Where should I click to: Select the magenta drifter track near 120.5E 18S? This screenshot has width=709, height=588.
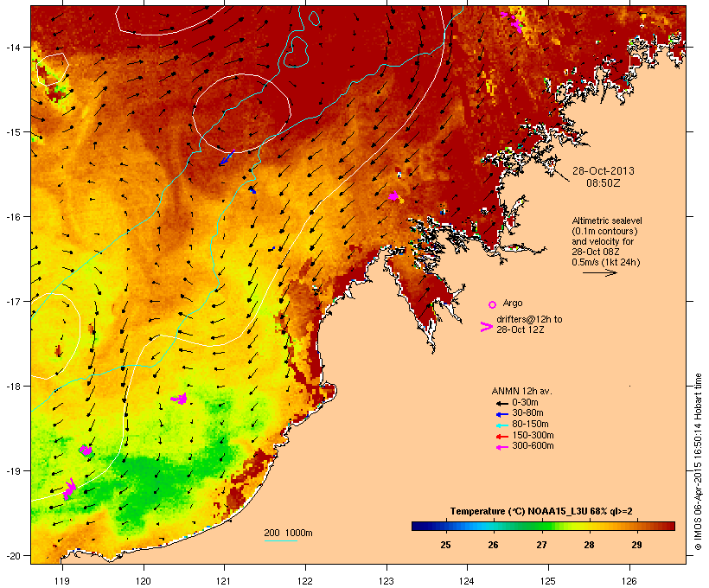pyautogui.click(x=180, y=399)
